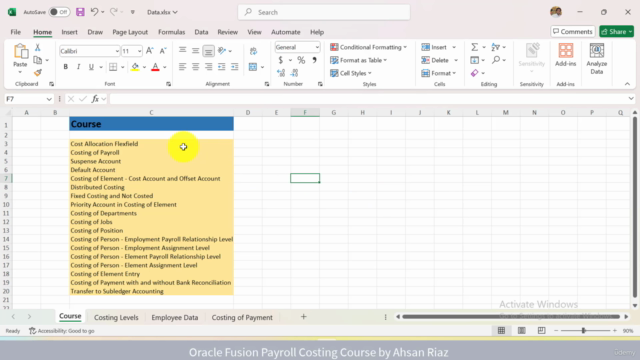
Task: Open the font size dropdown
Action: tap(140, 51)
